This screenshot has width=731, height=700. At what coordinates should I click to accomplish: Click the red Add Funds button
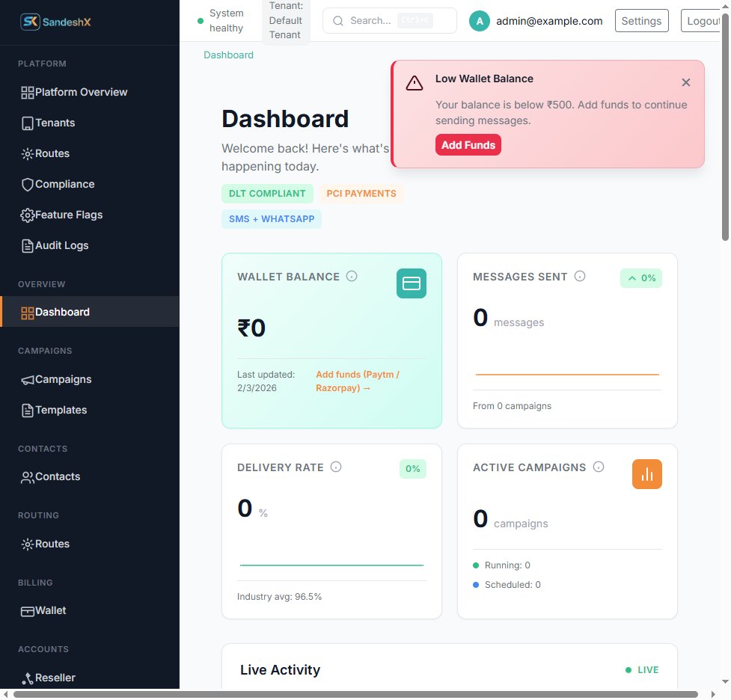coord(468,145)
